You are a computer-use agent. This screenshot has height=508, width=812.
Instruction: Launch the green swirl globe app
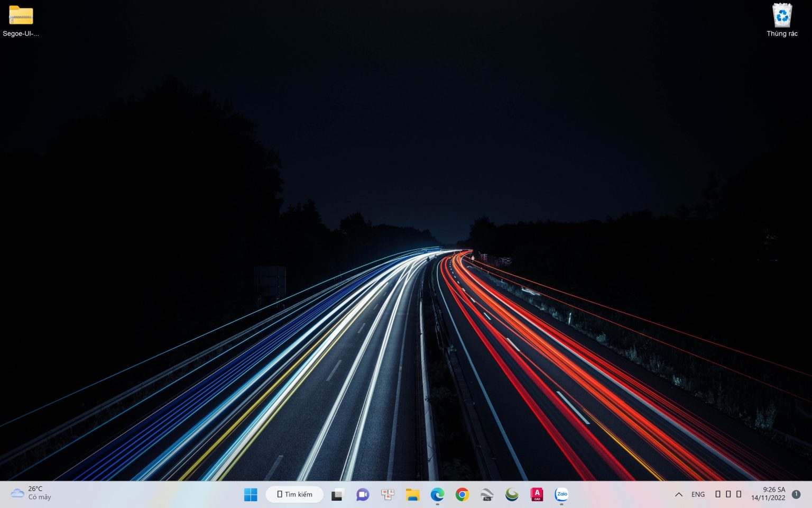click(x=512, y=495)
